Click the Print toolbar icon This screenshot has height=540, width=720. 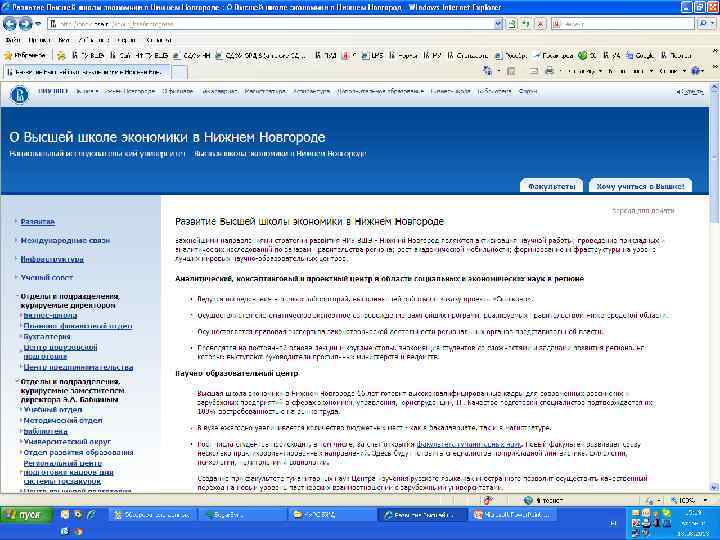(549, 71)
